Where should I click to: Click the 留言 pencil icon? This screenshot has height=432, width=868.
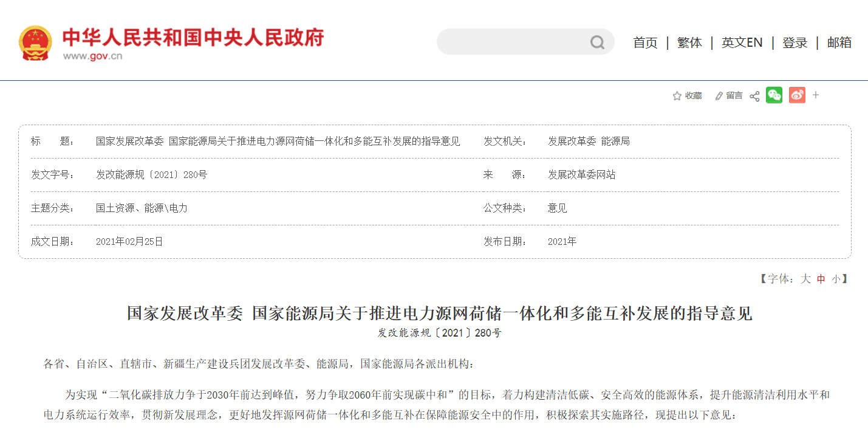coord(719,96)
